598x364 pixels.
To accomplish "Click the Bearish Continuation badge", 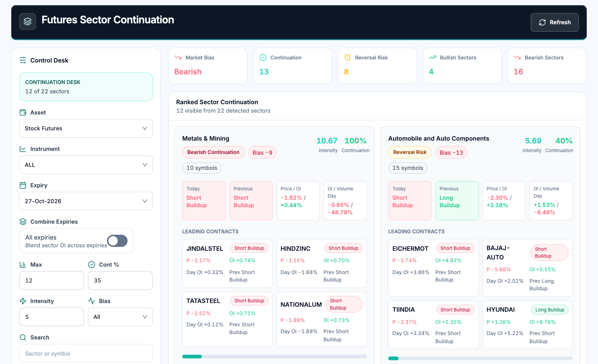I will [213, 152].
